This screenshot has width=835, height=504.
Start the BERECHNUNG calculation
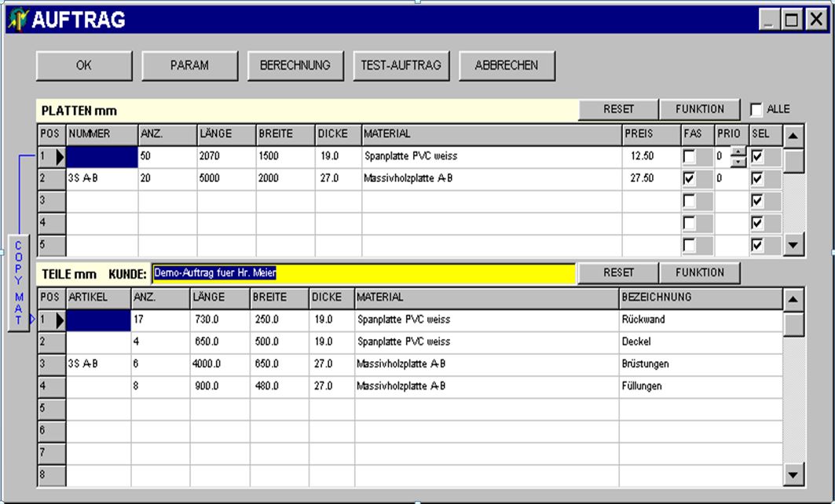pyautogui.click(x=295, y=66)
